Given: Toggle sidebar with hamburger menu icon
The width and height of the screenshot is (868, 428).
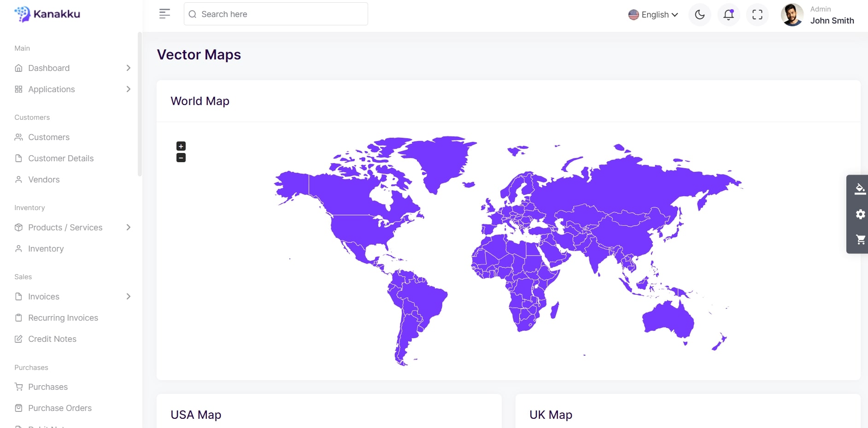Looking at the screenshot, I should coord(164,14).
